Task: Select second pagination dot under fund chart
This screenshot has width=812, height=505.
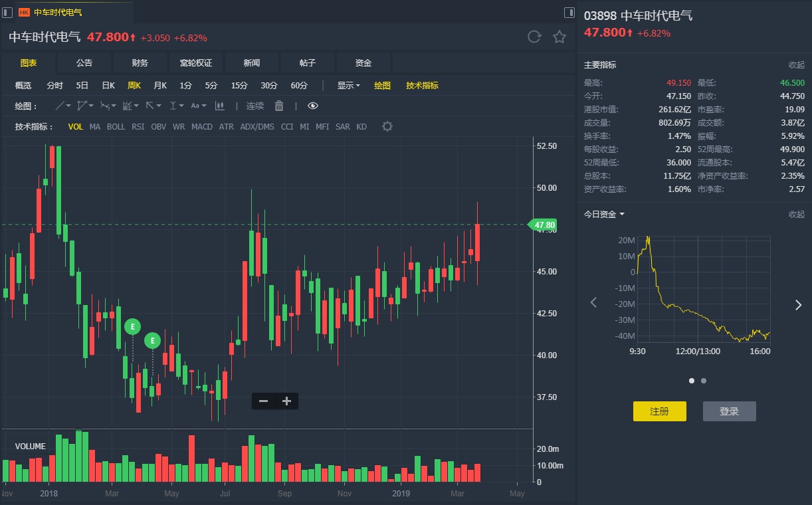Action: [x=704, y=381]
